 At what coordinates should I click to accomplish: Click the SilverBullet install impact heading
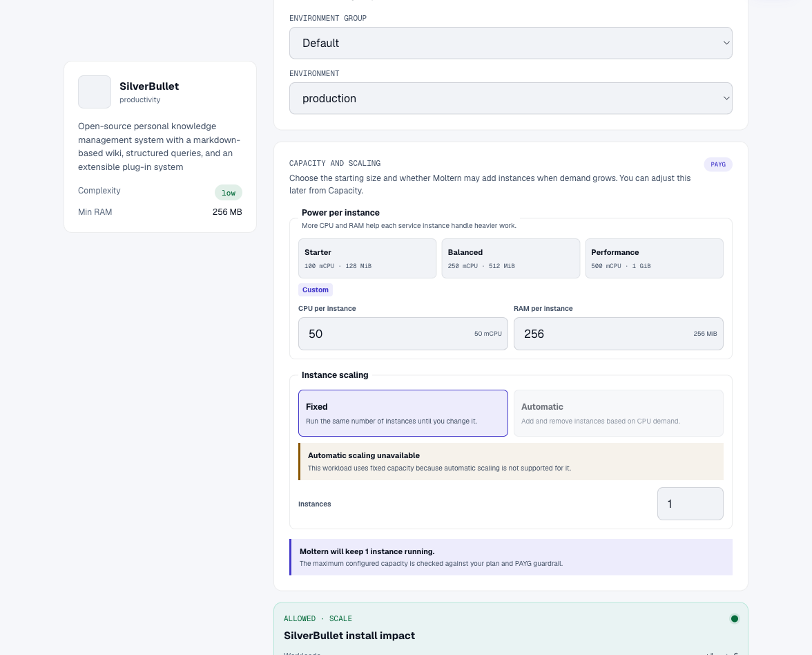(x=349, y=636)
